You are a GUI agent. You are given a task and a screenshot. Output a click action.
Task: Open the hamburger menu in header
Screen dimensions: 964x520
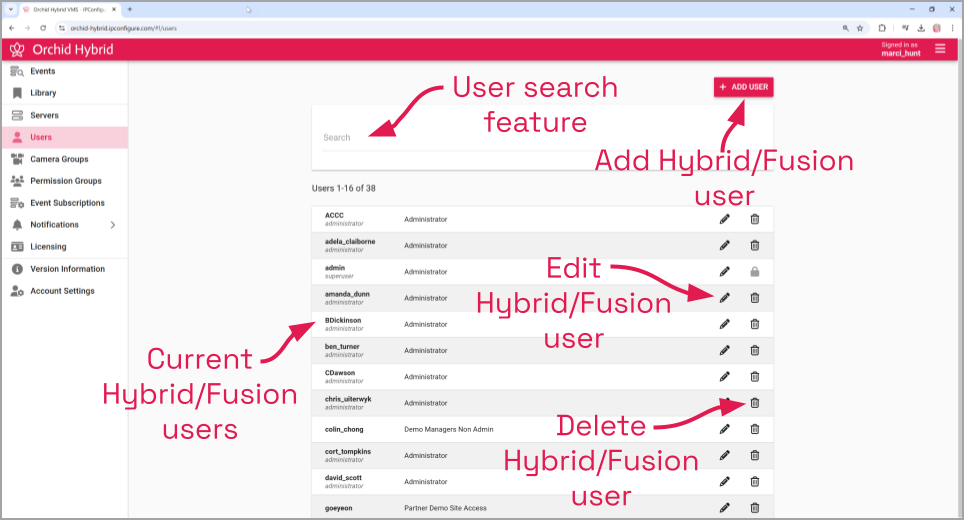(x=940, y=49)
